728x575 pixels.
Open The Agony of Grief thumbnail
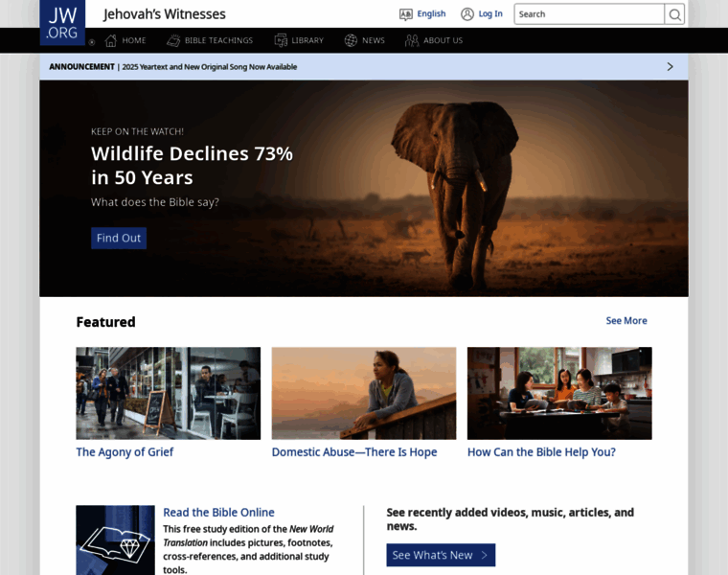click(x=168, y=394)
